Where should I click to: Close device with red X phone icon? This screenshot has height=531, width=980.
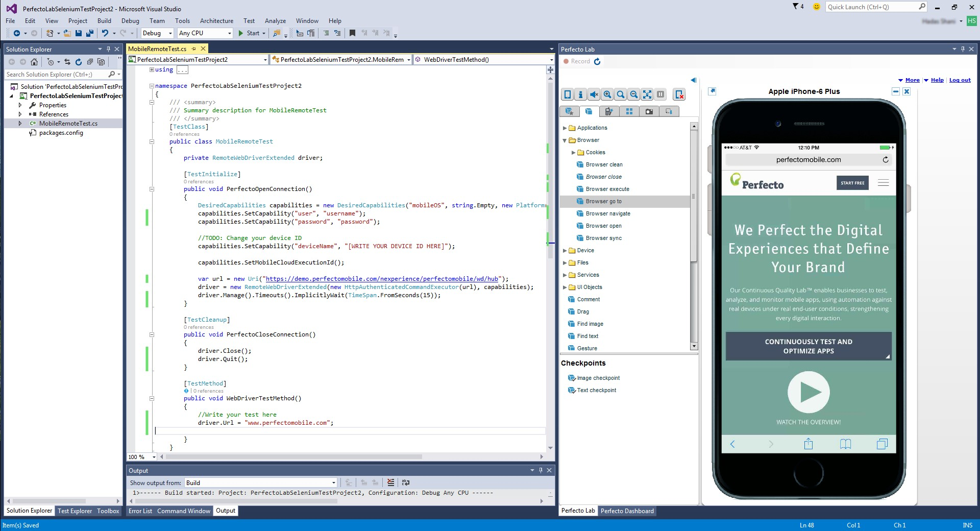[x=679, y=94]
